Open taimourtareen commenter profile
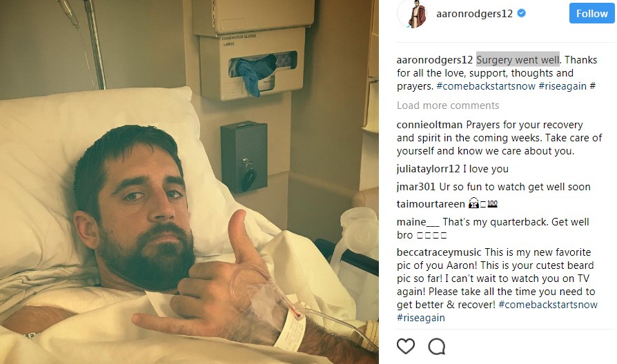 [431, 204]
